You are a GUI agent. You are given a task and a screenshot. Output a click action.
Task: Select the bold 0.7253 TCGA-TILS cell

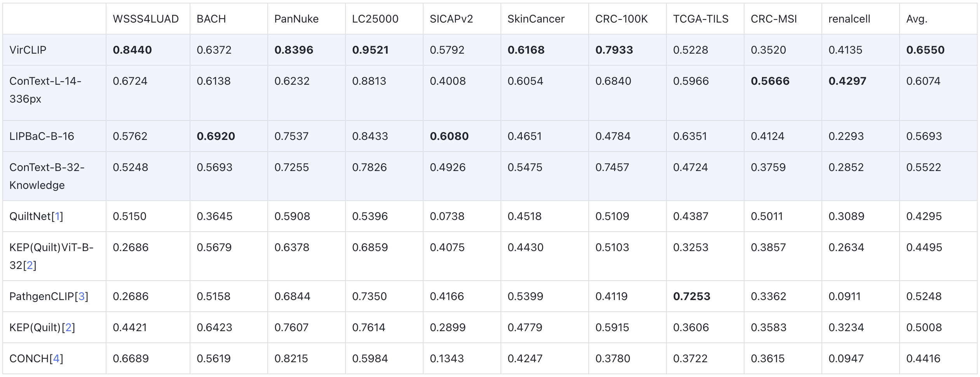coord(692,297)
